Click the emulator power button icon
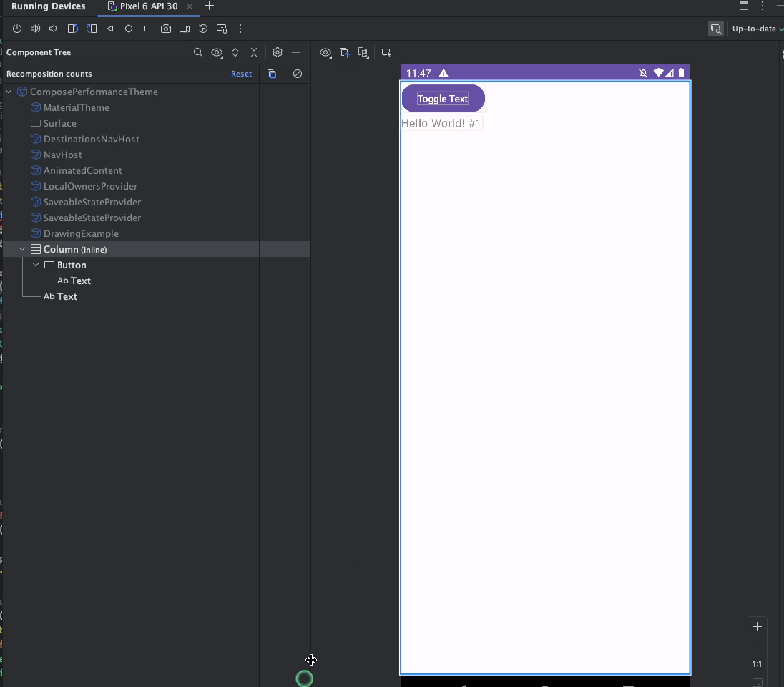784x687 pixels. click(x=17, y=29)
